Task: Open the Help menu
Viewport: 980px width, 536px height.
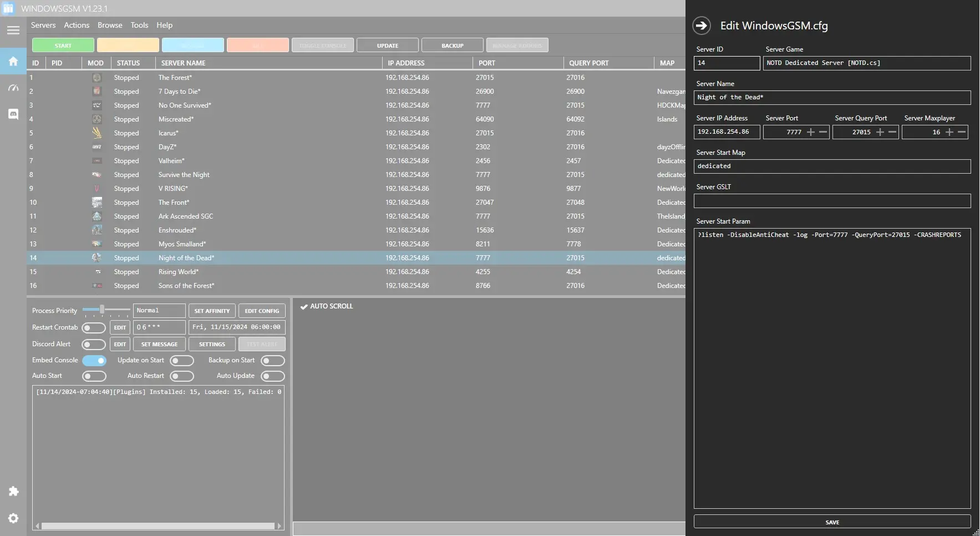Action: pyautogui.click(x=164, y=26)
